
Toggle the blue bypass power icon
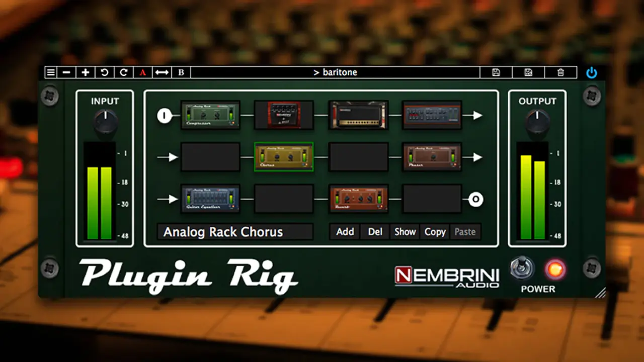592,73
